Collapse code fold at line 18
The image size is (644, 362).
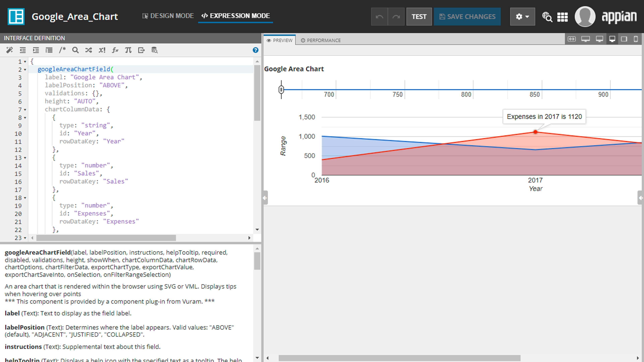pos(25,198)
